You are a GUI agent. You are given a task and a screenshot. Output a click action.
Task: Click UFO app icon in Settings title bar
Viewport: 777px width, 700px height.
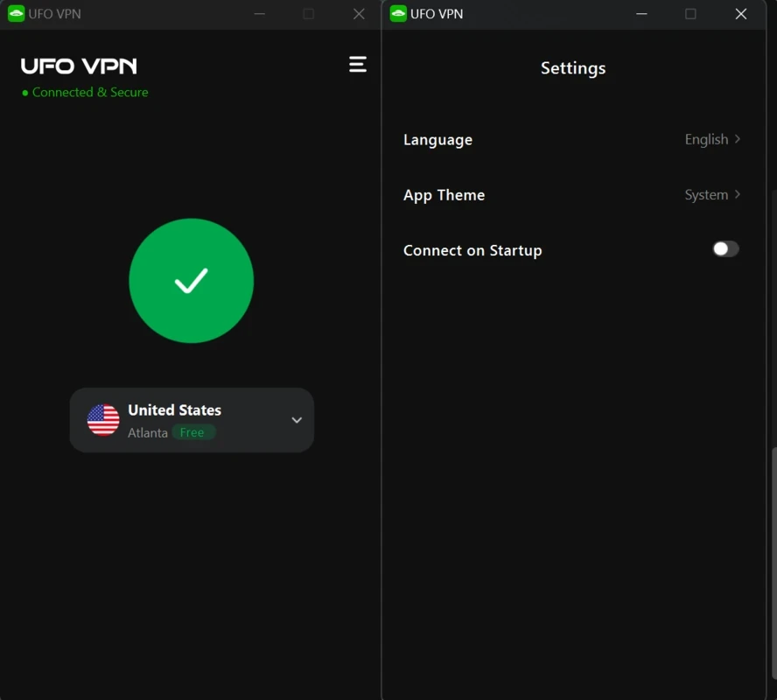pyautogui.click(x=398, y=14)
